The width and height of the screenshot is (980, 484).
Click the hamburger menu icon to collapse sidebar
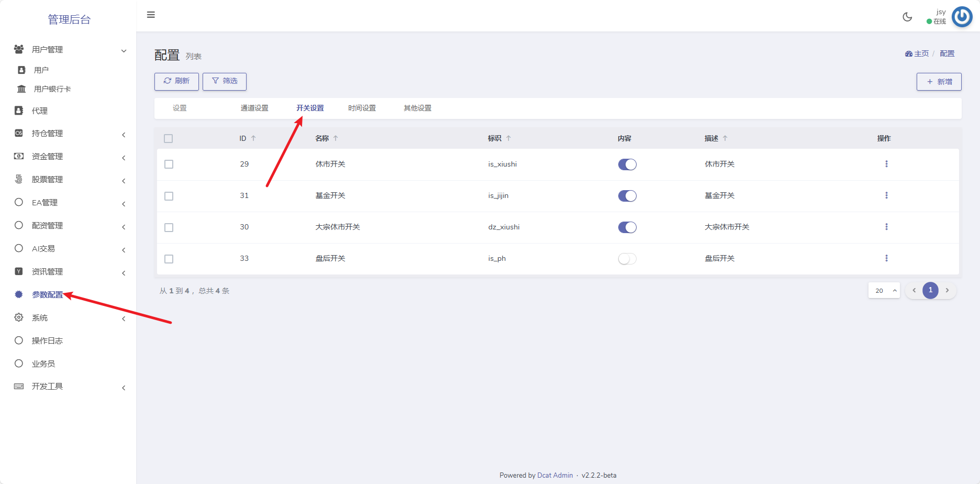tap(151, 15)
